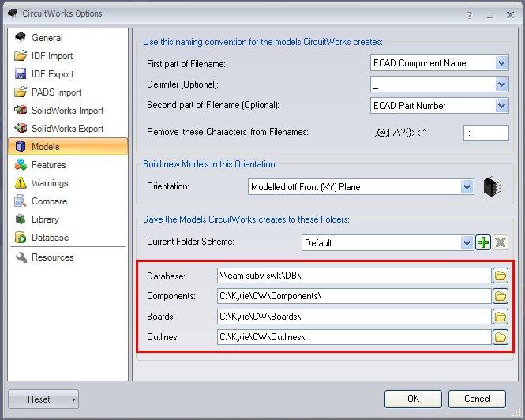Go to the Features options page
Screen dimensions: 525x420
point(68,164)
